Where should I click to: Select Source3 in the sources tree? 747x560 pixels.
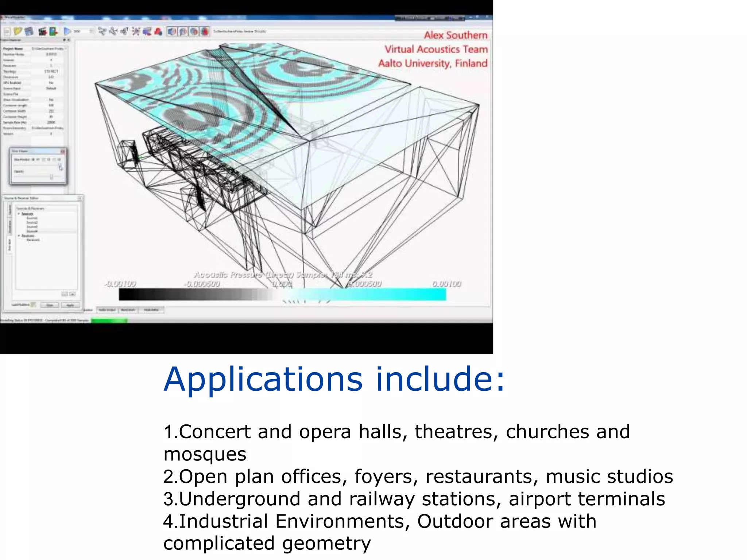[32, 227]
